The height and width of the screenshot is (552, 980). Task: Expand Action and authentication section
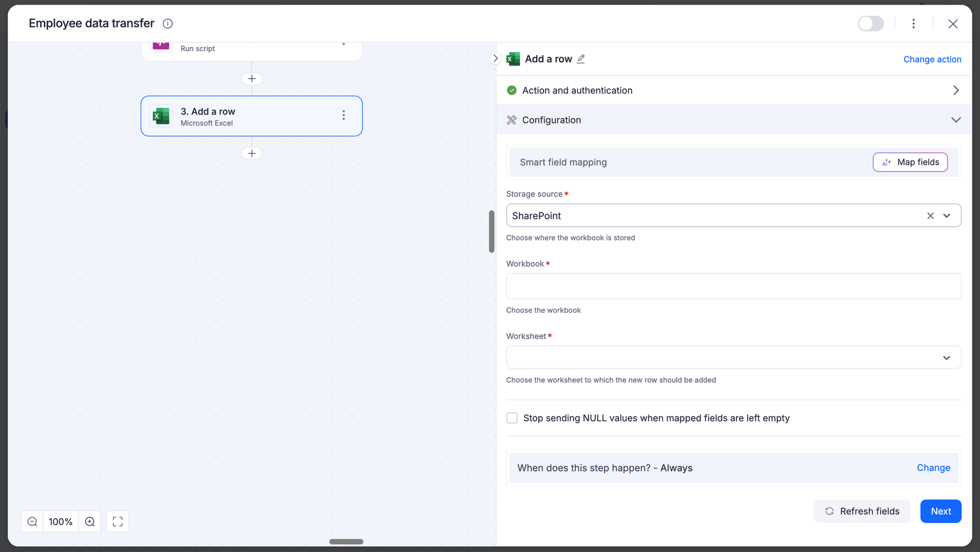tap(955, 91)
